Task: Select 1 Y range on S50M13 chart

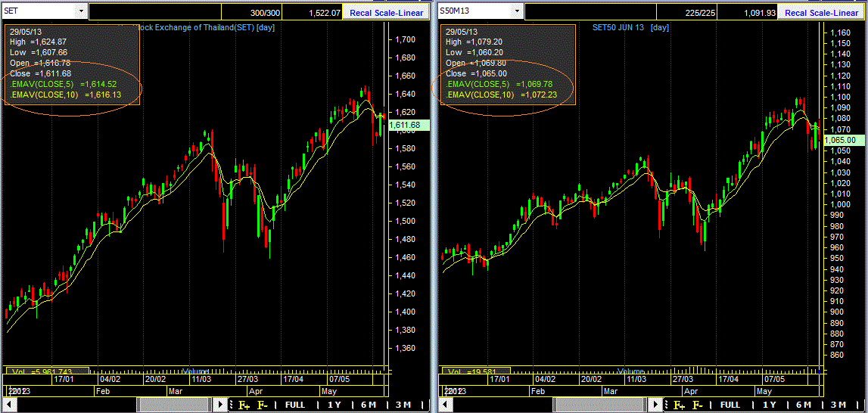Action: tap(770, 405)
